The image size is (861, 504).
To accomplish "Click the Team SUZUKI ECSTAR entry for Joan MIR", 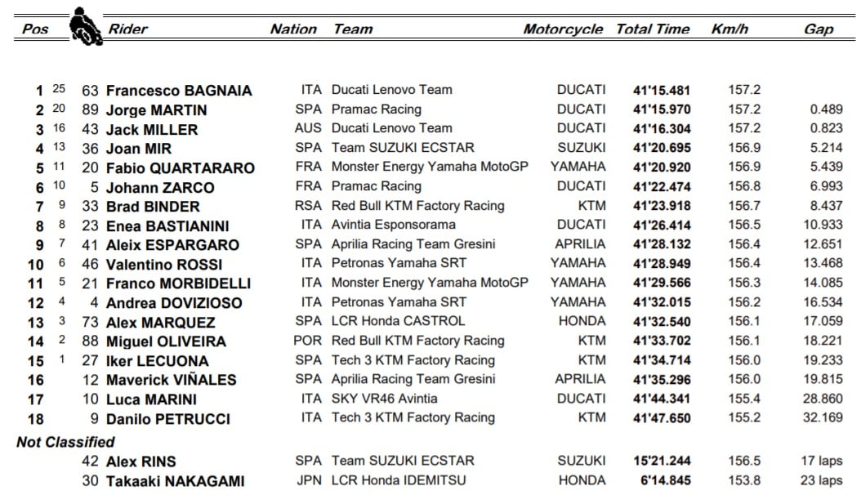I will [x=402, y=148].
